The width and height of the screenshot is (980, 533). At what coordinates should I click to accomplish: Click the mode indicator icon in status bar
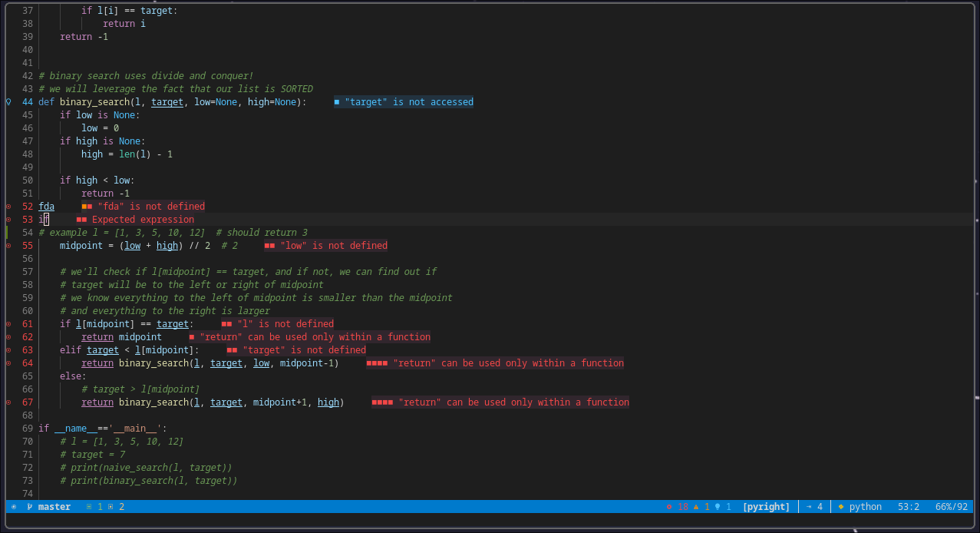tap(14, 507)
